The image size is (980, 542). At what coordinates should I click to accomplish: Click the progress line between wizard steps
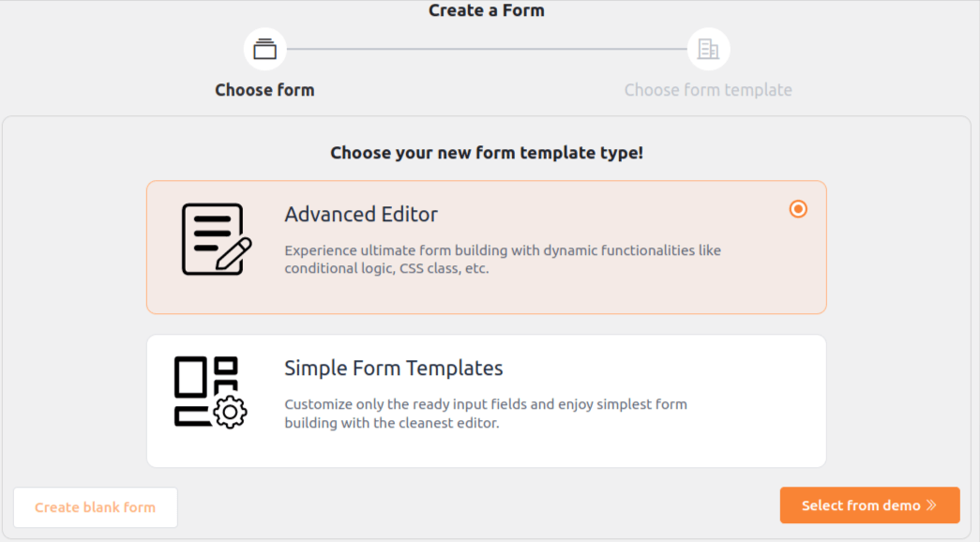(x=486, y=49)
